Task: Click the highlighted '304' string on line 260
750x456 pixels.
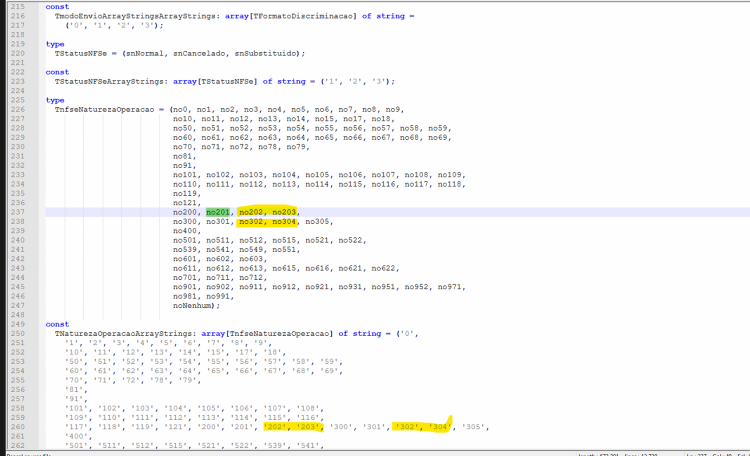Action: [440, 427]
